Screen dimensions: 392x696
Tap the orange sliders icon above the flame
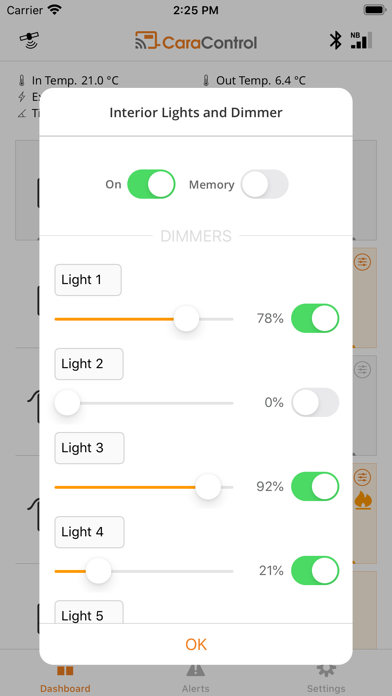(x=363, y=477)
